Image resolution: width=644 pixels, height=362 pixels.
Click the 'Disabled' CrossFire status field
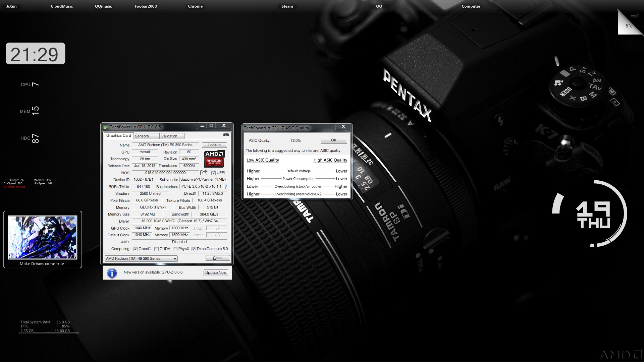tap(179, 242)
